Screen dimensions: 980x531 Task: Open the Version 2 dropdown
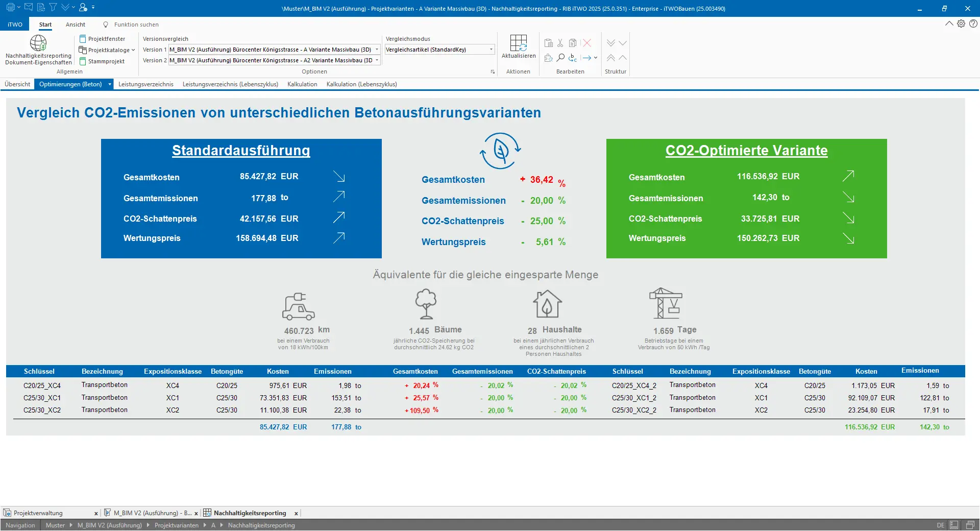377,60
